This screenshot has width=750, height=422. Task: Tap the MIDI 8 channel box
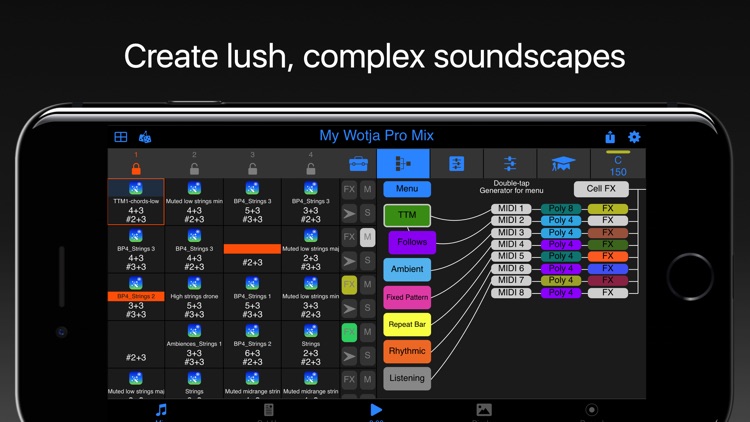[x=511, y=292]
